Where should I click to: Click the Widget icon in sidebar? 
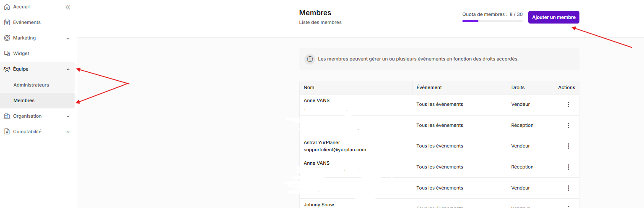7,54
